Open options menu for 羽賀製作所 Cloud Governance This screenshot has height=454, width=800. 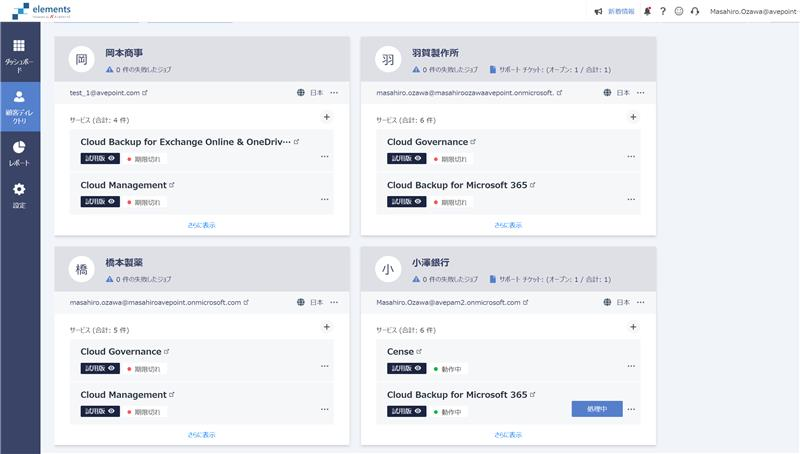(631, 157)
